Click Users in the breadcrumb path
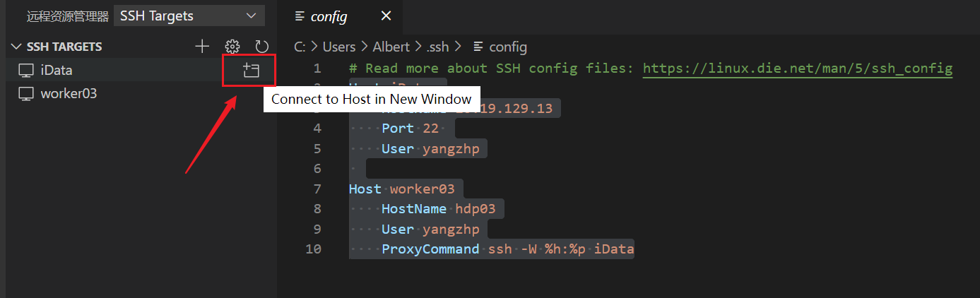This screenshot has width=980, height=298. [339, 47]
